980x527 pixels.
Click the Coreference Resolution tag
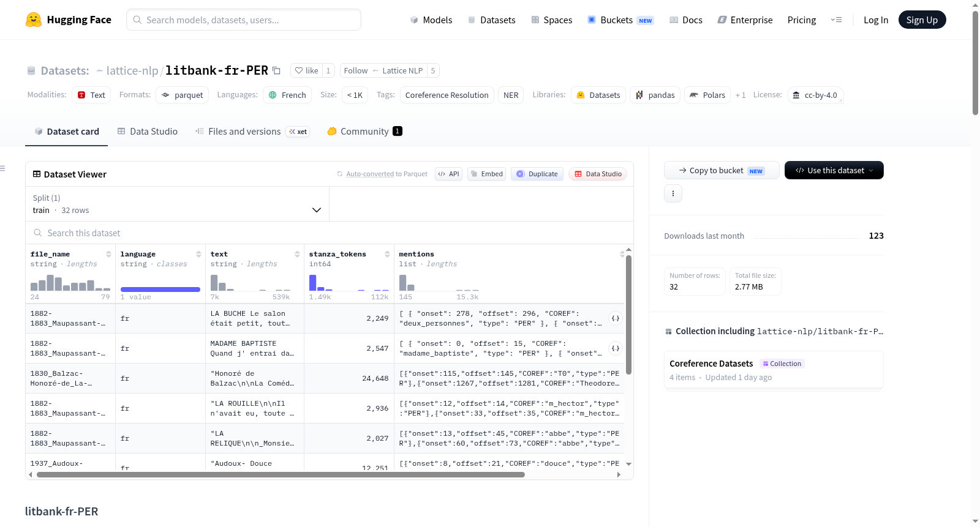447,95
